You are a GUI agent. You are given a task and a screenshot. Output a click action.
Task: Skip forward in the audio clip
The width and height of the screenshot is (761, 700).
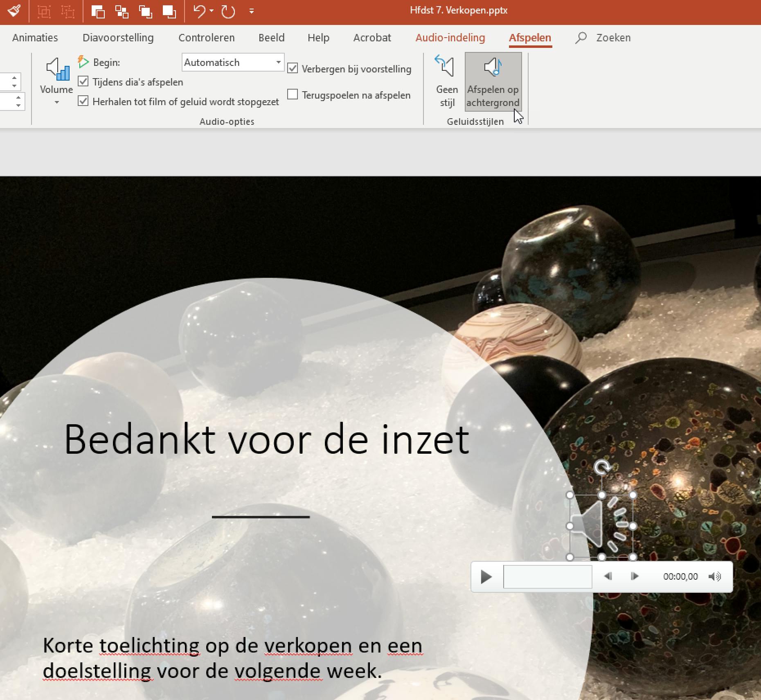pos(635,576)
